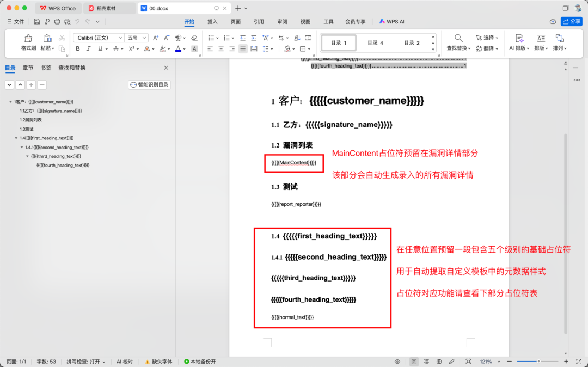The width and height of the screenshot is (588, 367).
Task: Switch to the 插入 ribbon tab
Action: [212, 22]
